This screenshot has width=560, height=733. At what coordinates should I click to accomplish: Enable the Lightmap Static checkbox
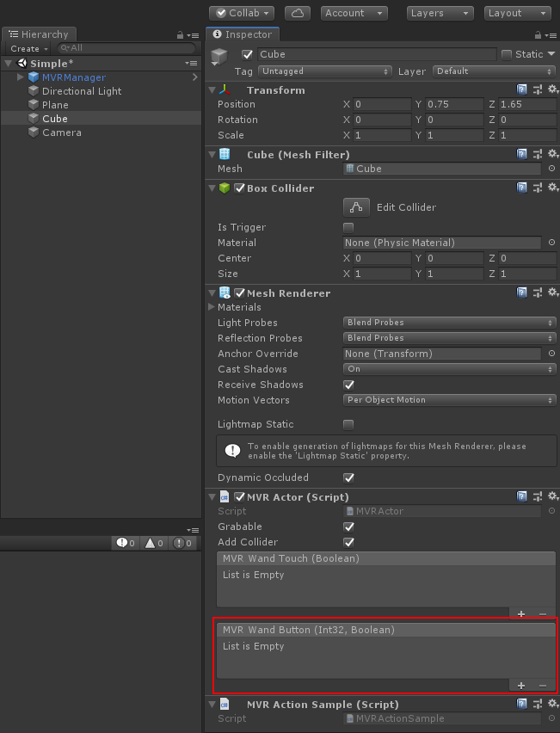[348, 424]
